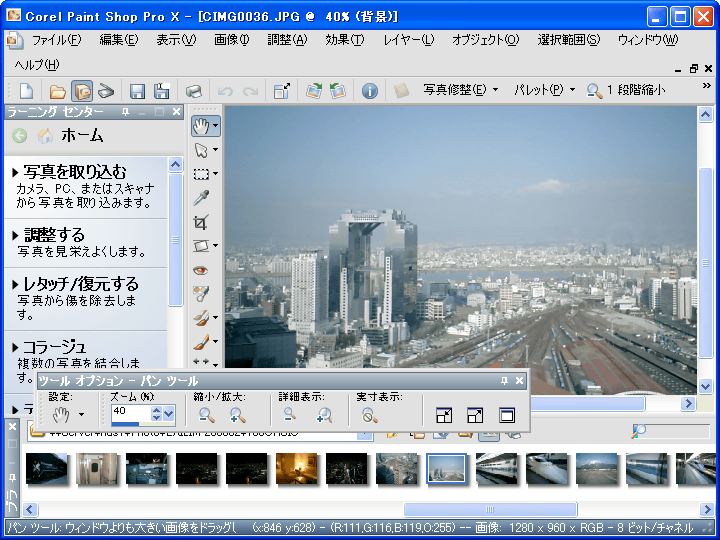Open the presets dropdown under 設定
The height and width of the screenshot is (540, 720).
81,414
